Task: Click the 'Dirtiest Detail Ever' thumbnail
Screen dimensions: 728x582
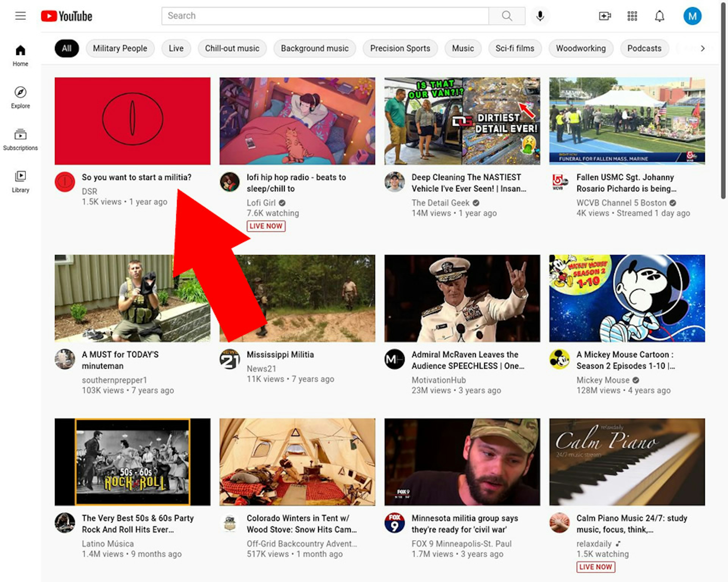Action: coord(462,121)
